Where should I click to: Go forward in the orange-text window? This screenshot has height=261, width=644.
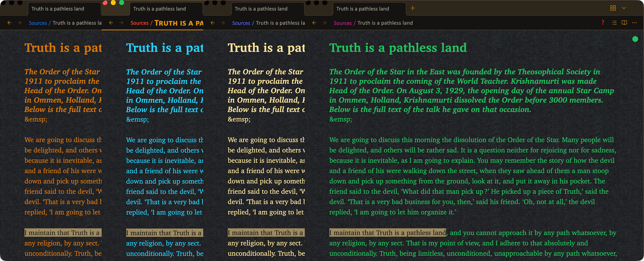[20, 23]
